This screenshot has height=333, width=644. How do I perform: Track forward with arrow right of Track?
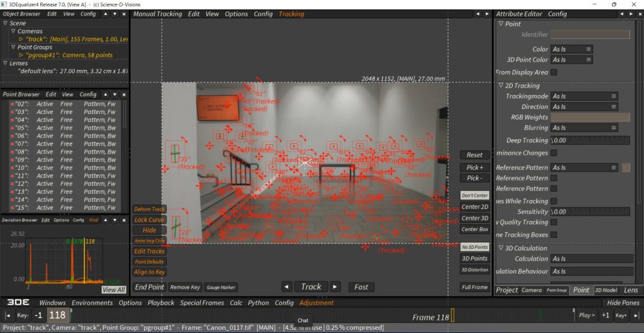(x=335, y=286)
